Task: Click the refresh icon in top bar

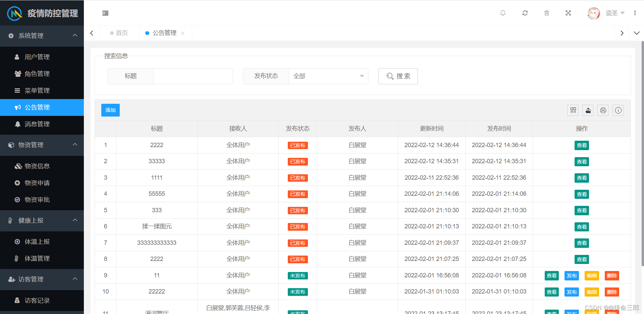Action: 525,13
